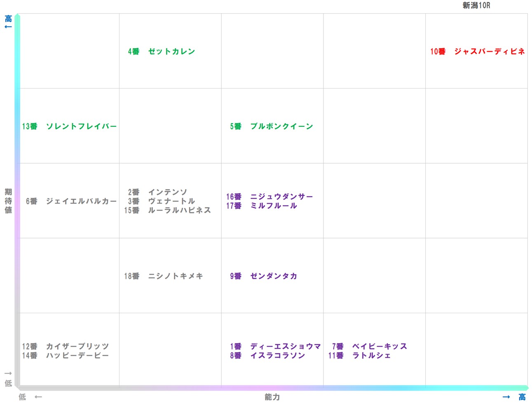Click the 15番 ルーラルハピネス label
Screen dimensions: 532x405
point(167,211)
